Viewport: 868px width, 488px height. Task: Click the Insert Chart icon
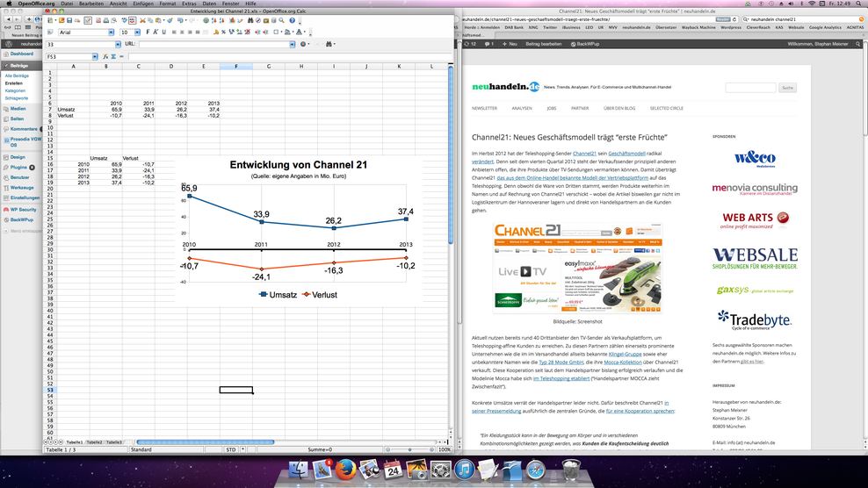coord(233,20)
